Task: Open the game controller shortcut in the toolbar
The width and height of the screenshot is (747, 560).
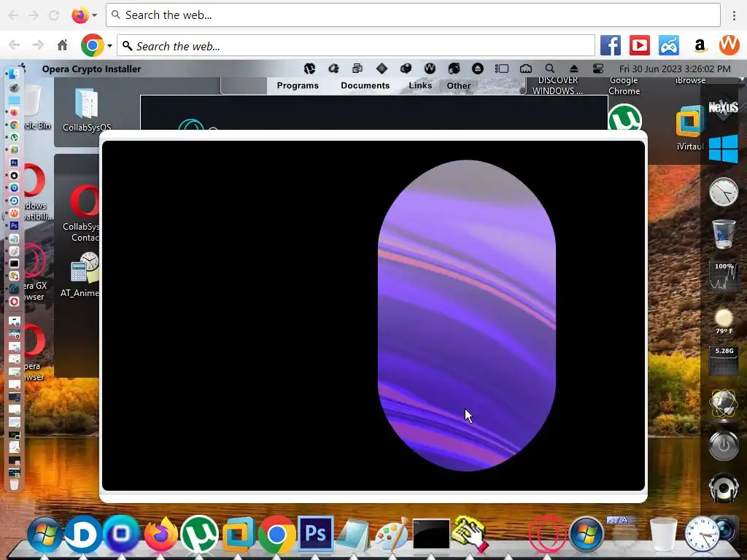Action: tap(669, 46)
